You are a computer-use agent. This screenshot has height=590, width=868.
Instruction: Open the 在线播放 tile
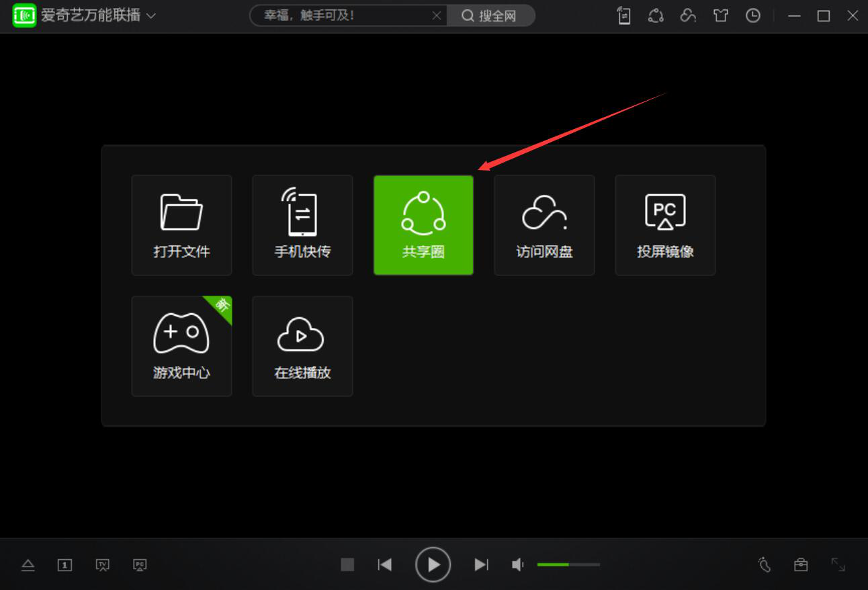(x=303, y=346)
